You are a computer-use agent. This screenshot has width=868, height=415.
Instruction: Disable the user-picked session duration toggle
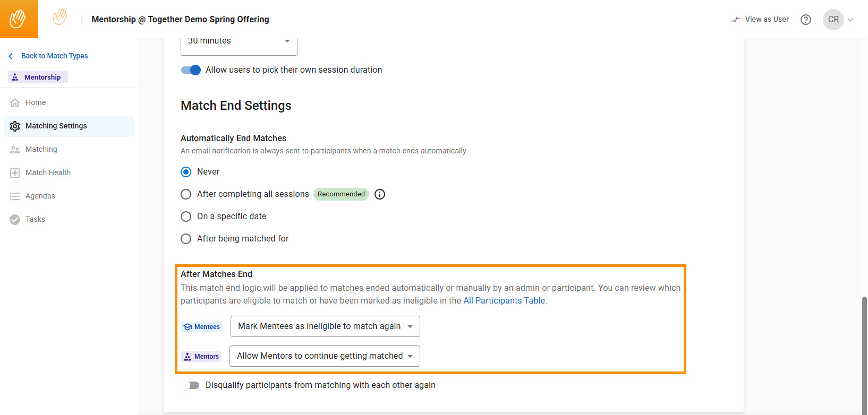(x=191, y=70)
